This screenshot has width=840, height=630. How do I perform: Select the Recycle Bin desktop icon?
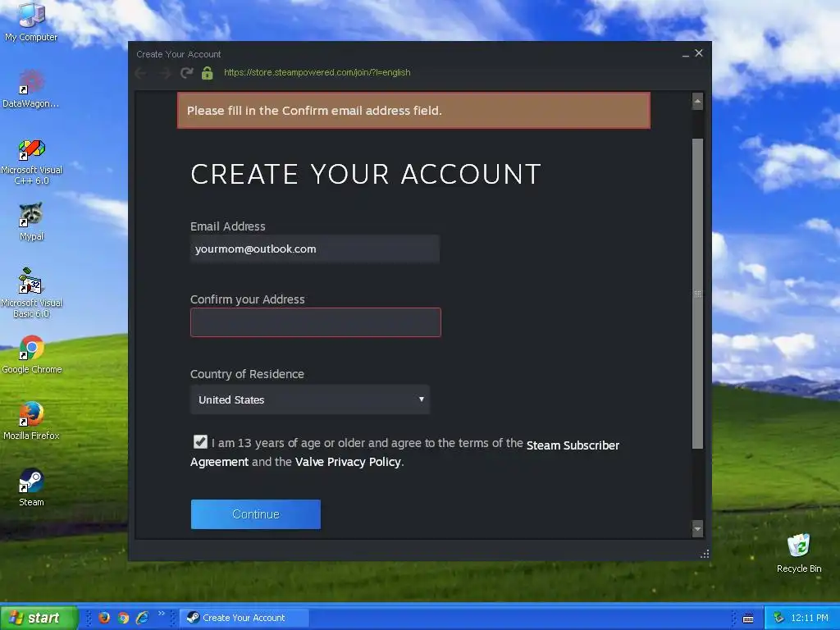(799, 554)
